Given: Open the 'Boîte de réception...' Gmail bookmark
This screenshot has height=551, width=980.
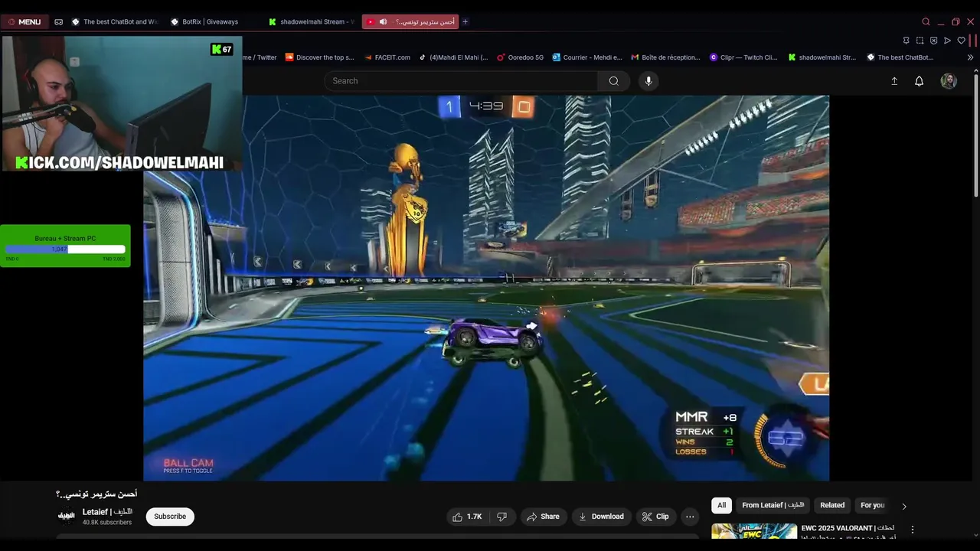Looking at the screenshot, I should [665, 57].
